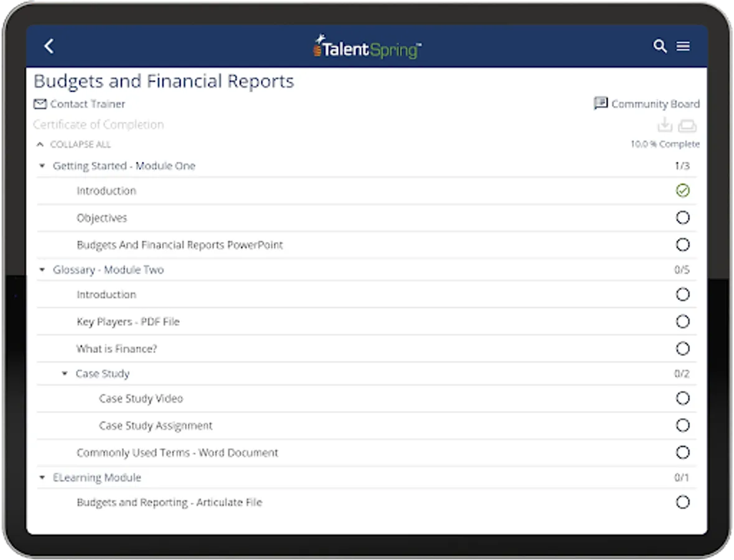734x560 pixels.
Task: Open Budgets and Reporting - Articulate File
Action: tap(169, 503)
